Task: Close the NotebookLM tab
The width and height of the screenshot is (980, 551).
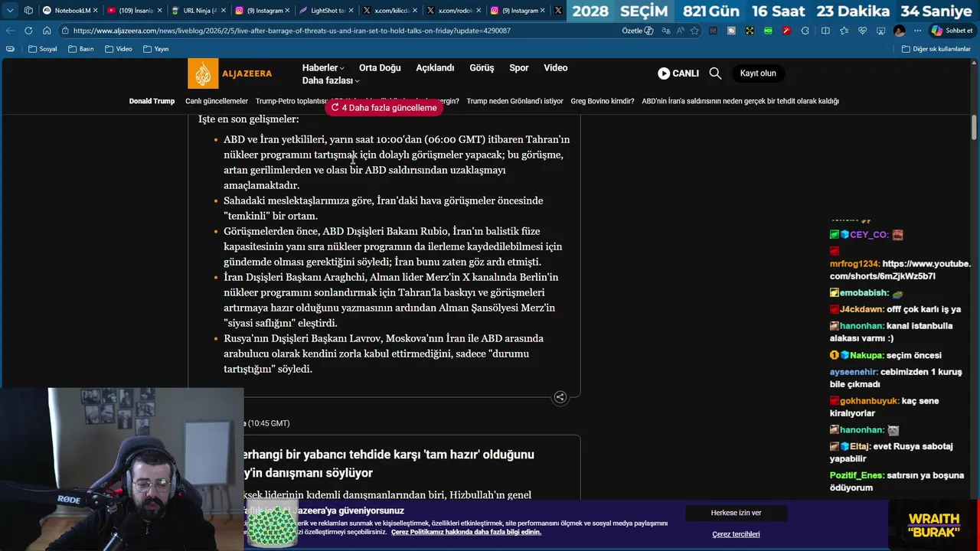Action: click(96, 11)
